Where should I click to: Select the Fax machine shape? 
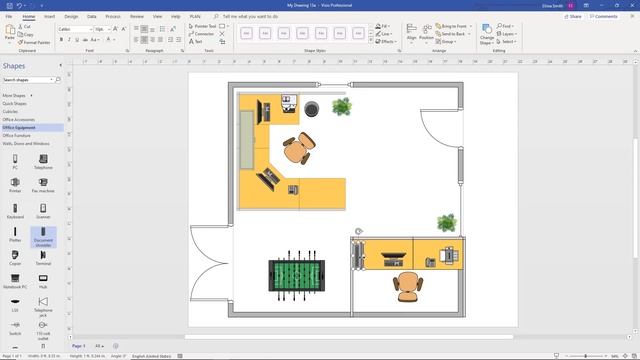click(x=43, y=185)
